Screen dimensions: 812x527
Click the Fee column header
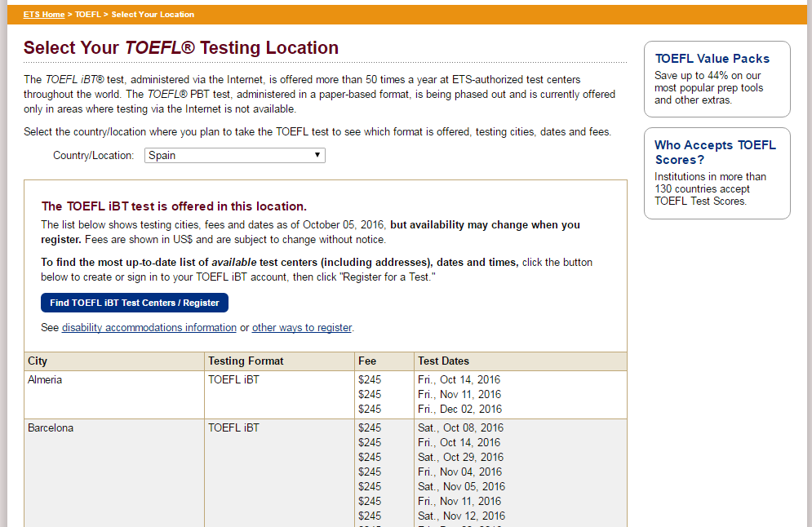click(x=367, y=361)
